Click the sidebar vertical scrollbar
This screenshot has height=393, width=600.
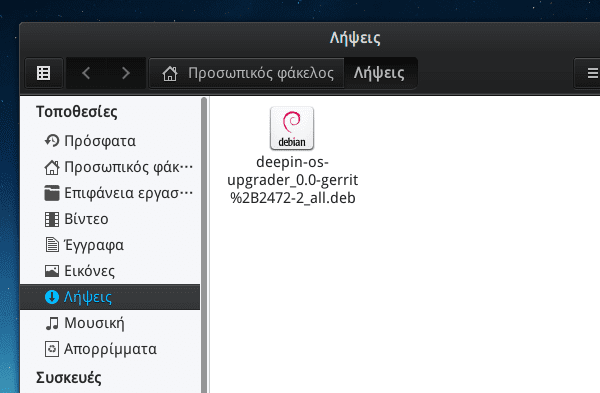pyautogui.click(x=204, y=245)
